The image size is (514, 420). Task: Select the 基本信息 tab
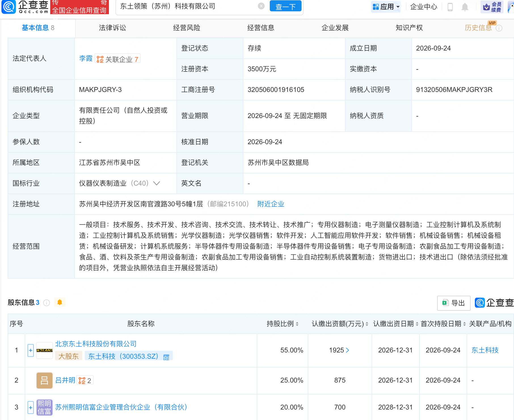pyautogui.click(x=38, y=28)
